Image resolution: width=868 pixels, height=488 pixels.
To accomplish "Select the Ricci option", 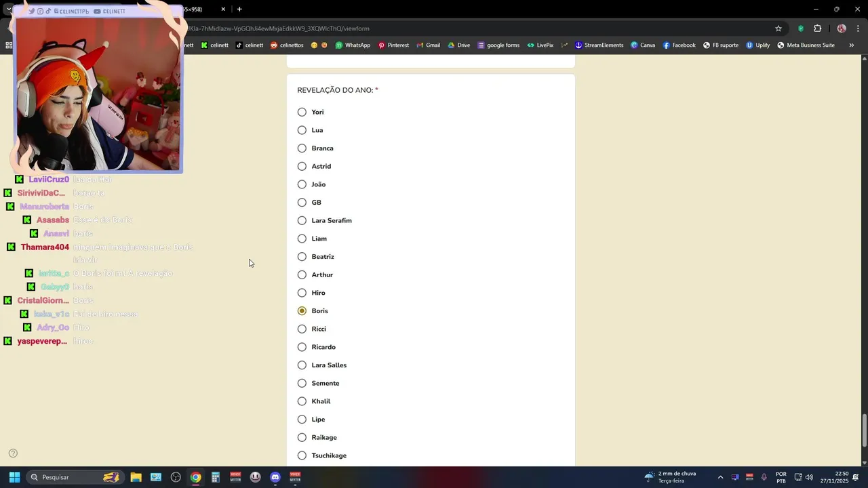I will (x=302, y=329).
